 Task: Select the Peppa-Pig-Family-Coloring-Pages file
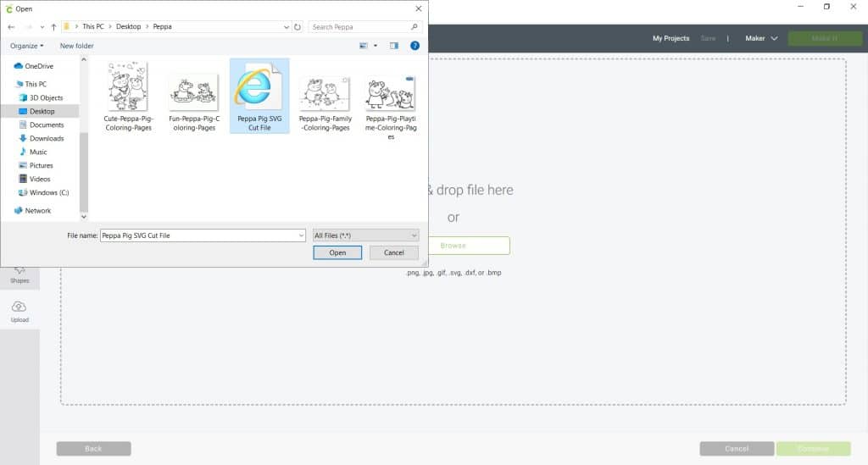pos(325,102)
